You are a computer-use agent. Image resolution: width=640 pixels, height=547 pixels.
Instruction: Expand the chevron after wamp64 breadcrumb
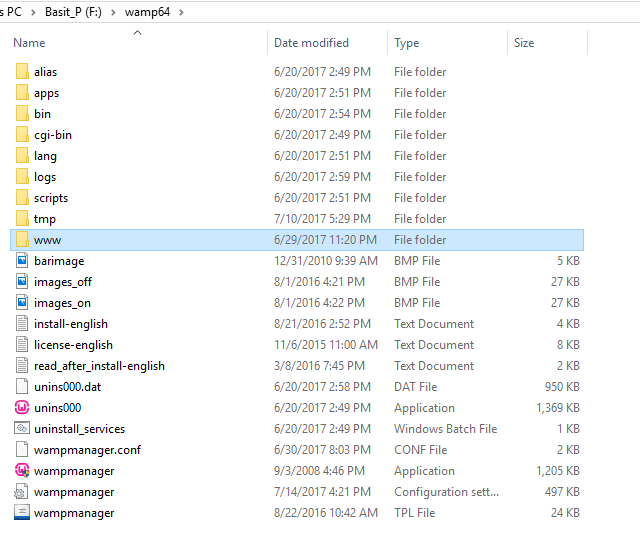(181, 13)
